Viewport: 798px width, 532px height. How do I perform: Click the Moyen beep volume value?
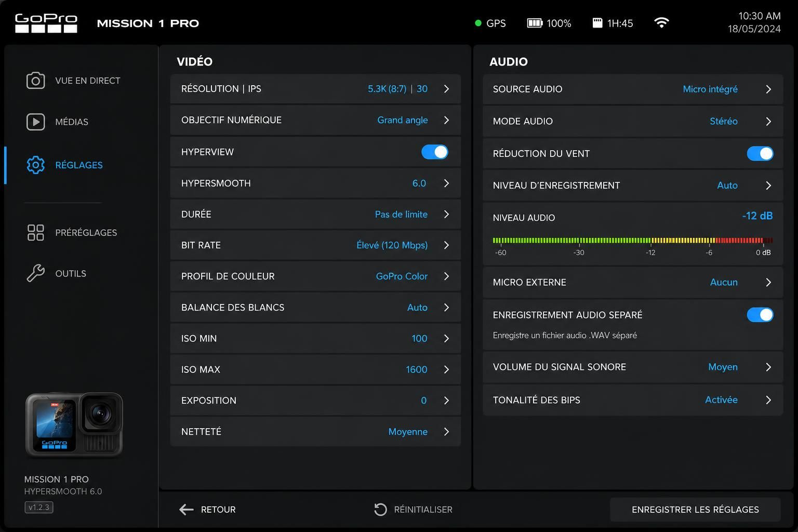coord(723,367)
